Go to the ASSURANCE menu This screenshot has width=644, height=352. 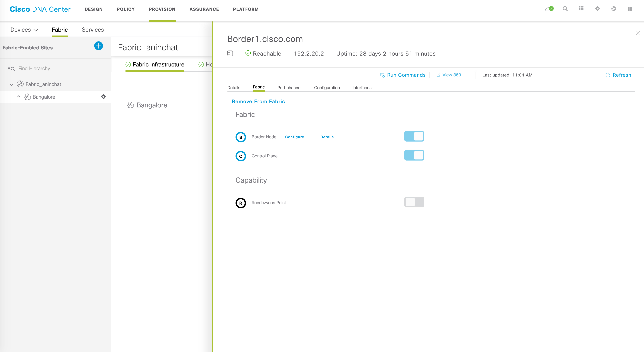click(x=204, y=9)
